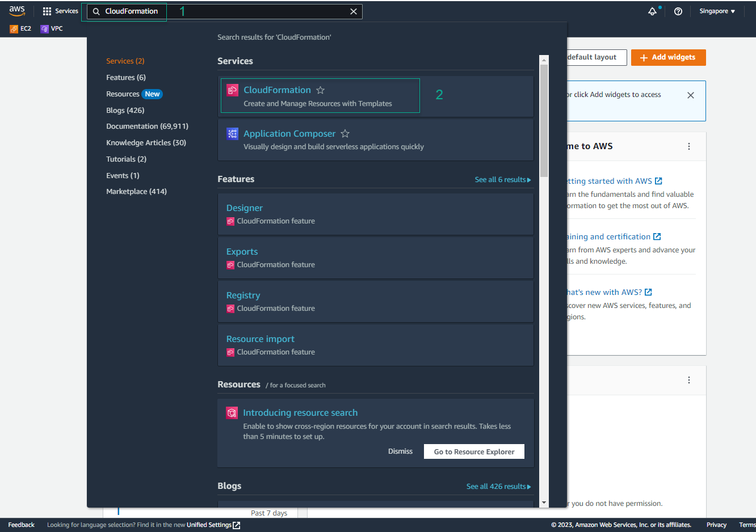Favorite CloudFormation with the star icon
Viewport: 756px width, 532px height.
[321, 90]
